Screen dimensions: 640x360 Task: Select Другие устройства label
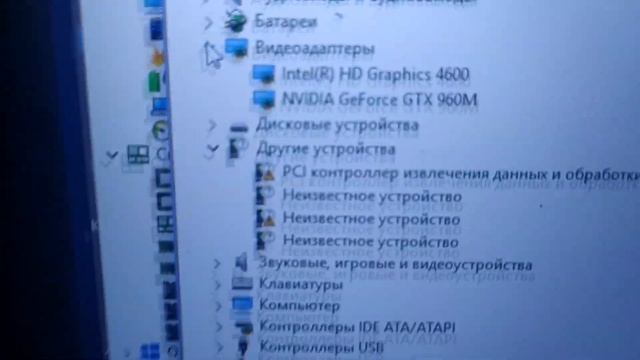point(326,149)
